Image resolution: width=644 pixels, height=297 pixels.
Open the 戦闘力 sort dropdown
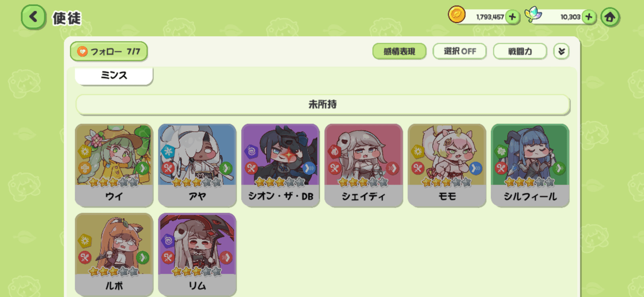click(520, 51)
